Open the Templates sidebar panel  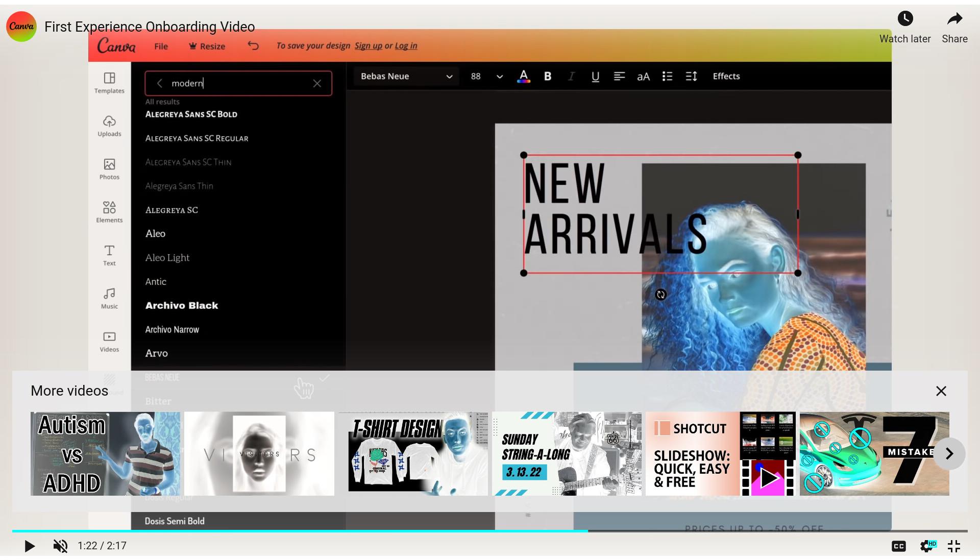click(109, 83)
